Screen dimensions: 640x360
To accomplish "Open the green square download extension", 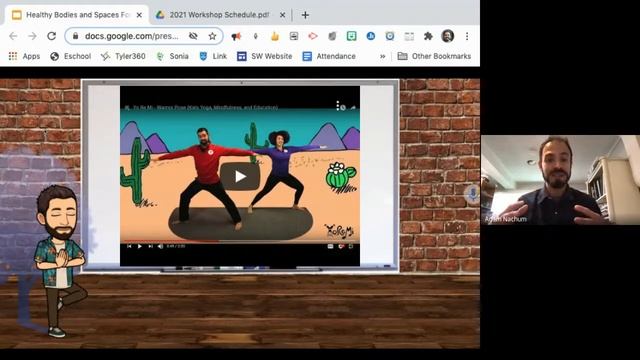I will pos(351,36).
